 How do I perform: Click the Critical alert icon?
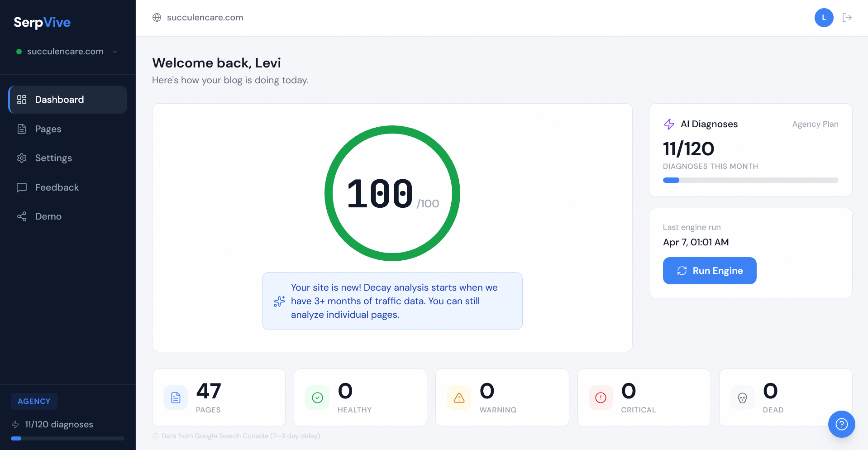[601, 398]
